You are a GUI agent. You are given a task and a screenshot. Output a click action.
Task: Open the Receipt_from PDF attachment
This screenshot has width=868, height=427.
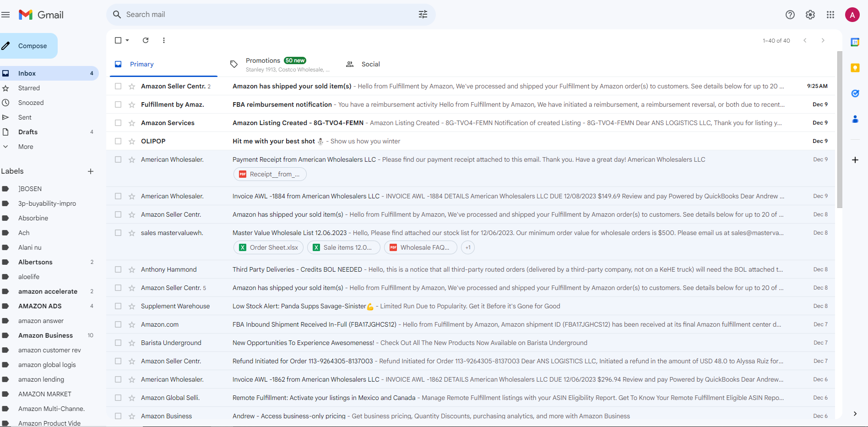pyautogui.click(x=270, y=174)
